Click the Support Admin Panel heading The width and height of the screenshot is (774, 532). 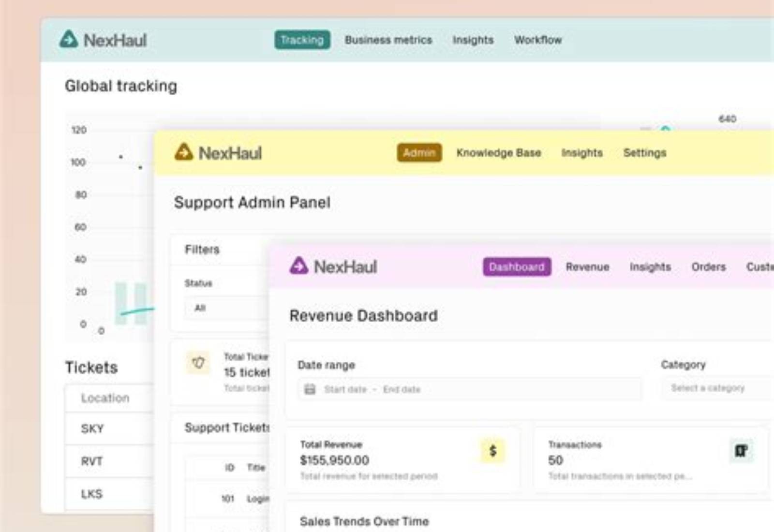(252, 202)
